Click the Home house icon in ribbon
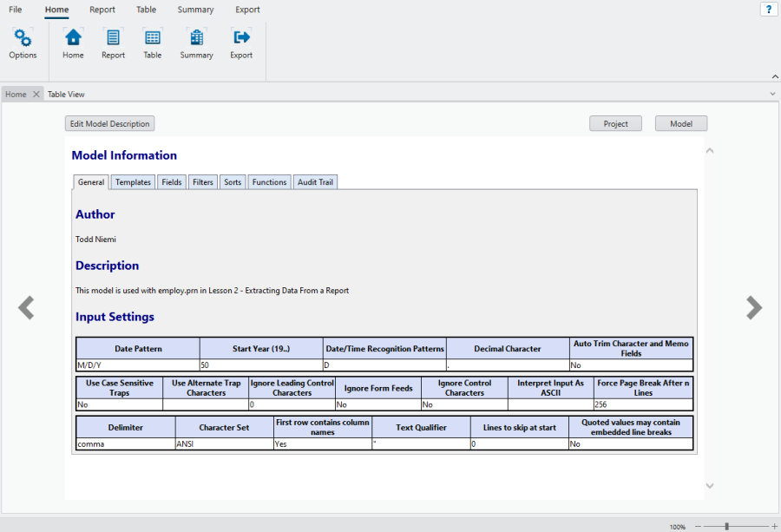The height and width of the screenshot is (532, 781). (73, 38)
